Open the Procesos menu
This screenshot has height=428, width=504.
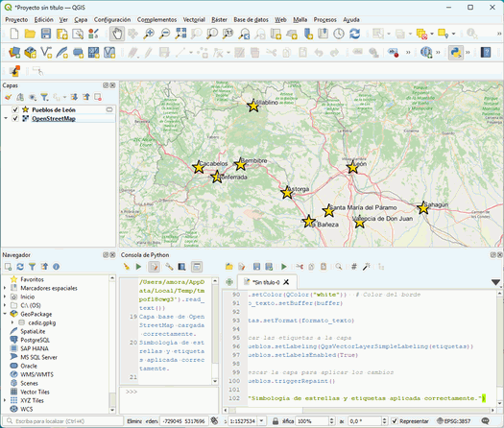pos(325,19)
